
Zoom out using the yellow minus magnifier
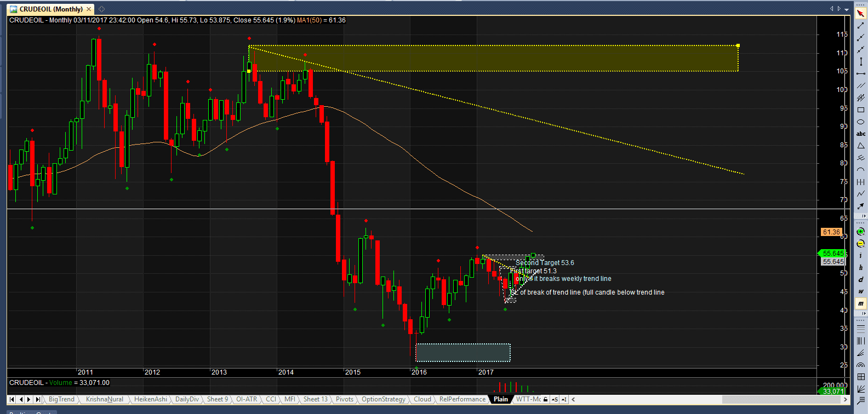pyautogui.click(x=860, y=244)
